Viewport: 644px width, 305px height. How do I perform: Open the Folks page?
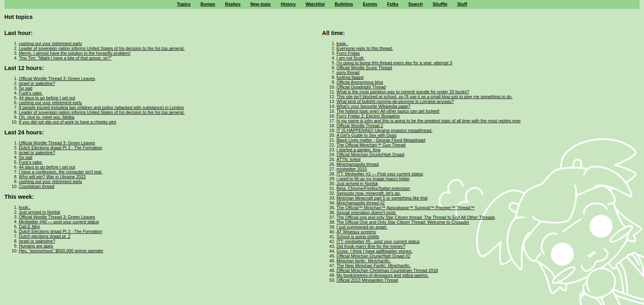tap(392, 4)
